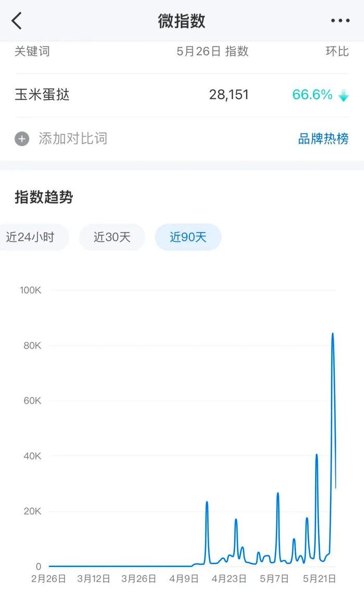
Task: Tap the 3月26日 date label
Action: click(138, 579)
